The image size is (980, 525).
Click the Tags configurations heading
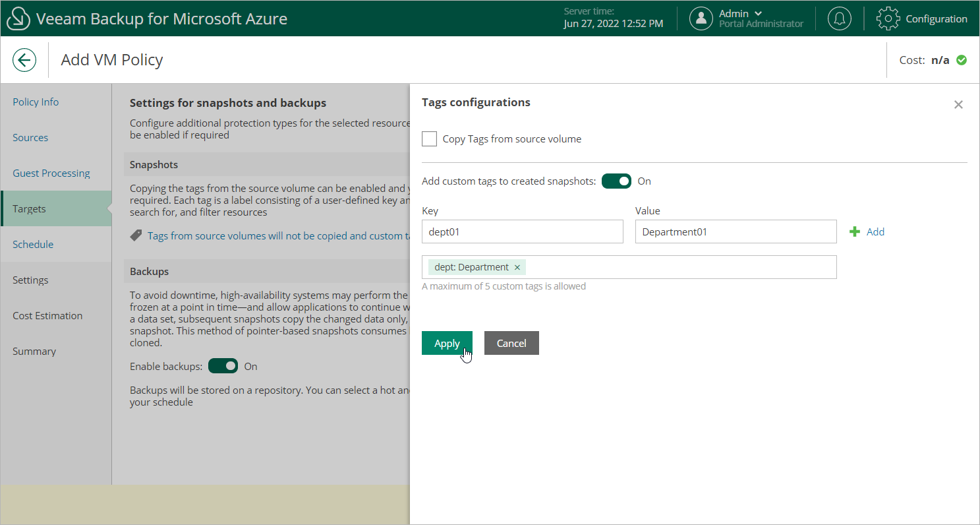[476, 102]
